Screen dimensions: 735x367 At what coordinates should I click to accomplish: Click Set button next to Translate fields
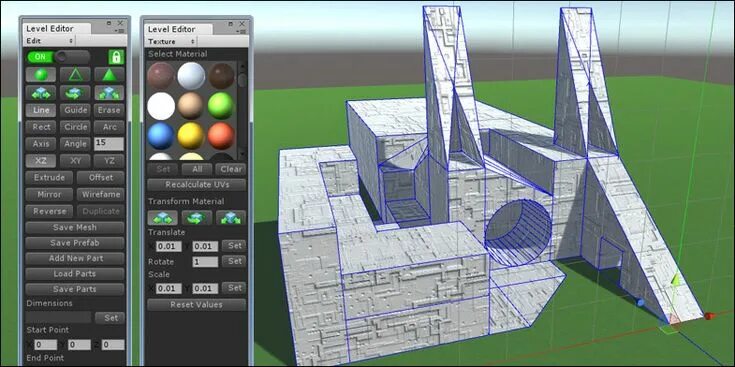tap(234, 246)
